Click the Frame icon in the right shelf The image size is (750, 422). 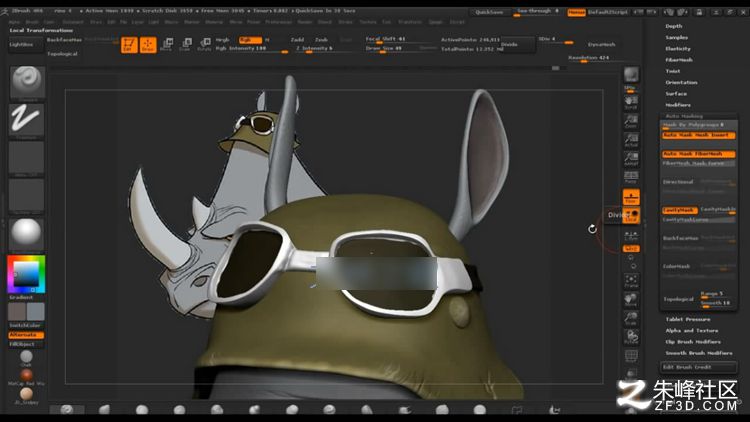tap(631, 281)
